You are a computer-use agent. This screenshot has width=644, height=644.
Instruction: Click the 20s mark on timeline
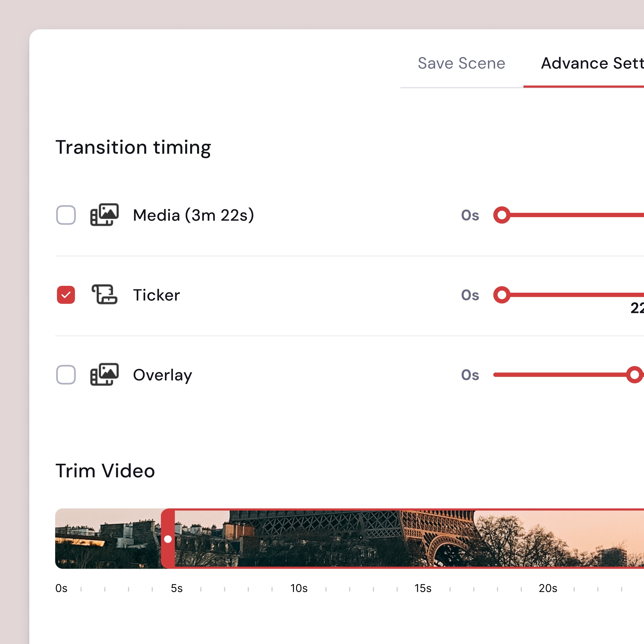click(548, 588)
